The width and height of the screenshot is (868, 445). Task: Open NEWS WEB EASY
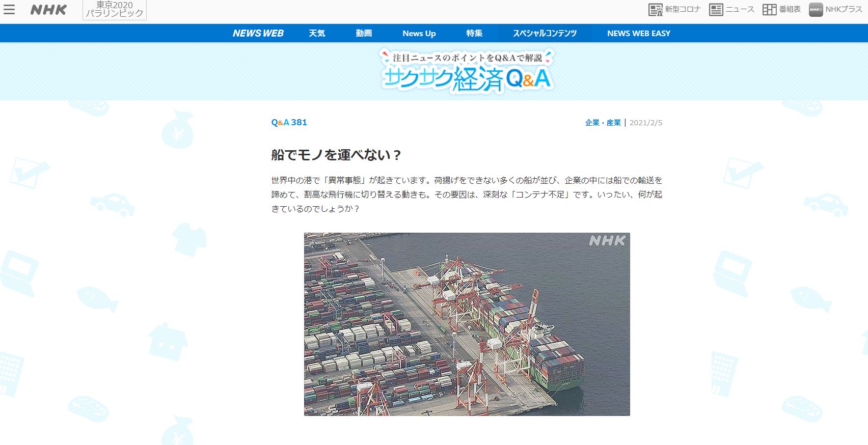[639, 33]
